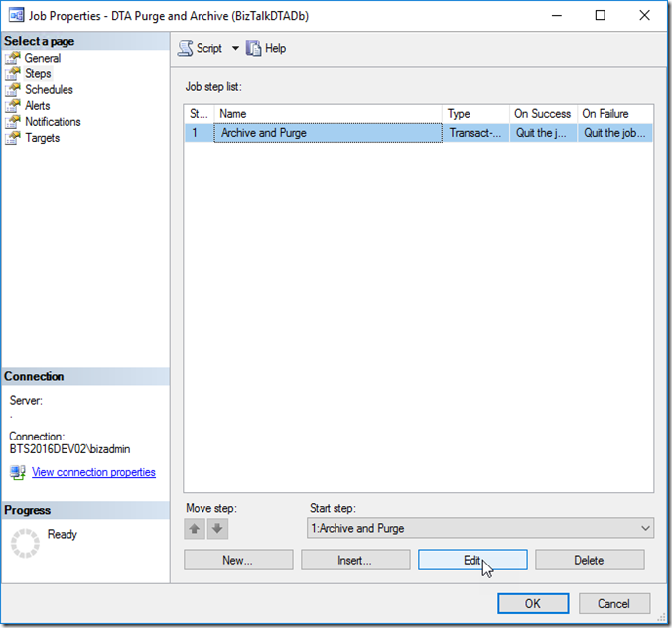Click the step number 1 cell
672x628 pixels.
[200, 133]
